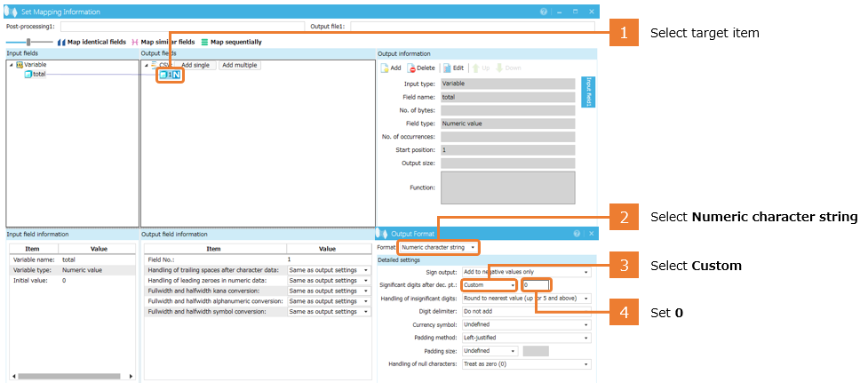This screenshot has height=383, width=868.
Task: Click the Delete icon in Output information
Action: 412,68
